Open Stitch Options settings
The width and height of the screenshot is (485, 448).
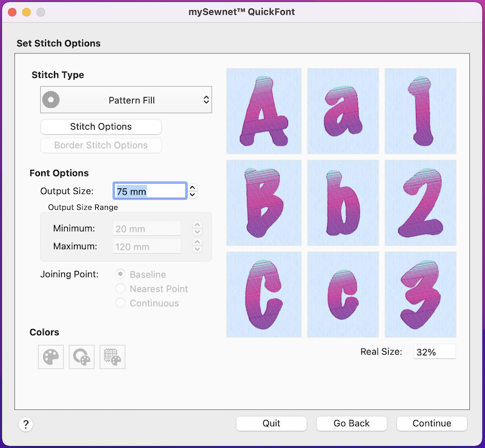click(101, 127)
